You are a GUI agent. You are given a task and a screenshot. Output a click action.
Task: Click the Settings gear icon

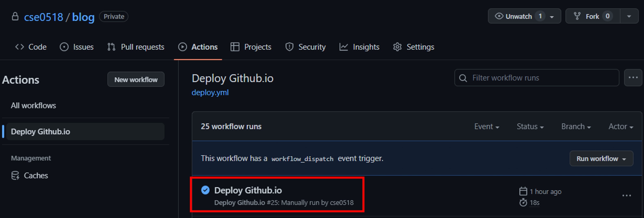click(397, 47)
